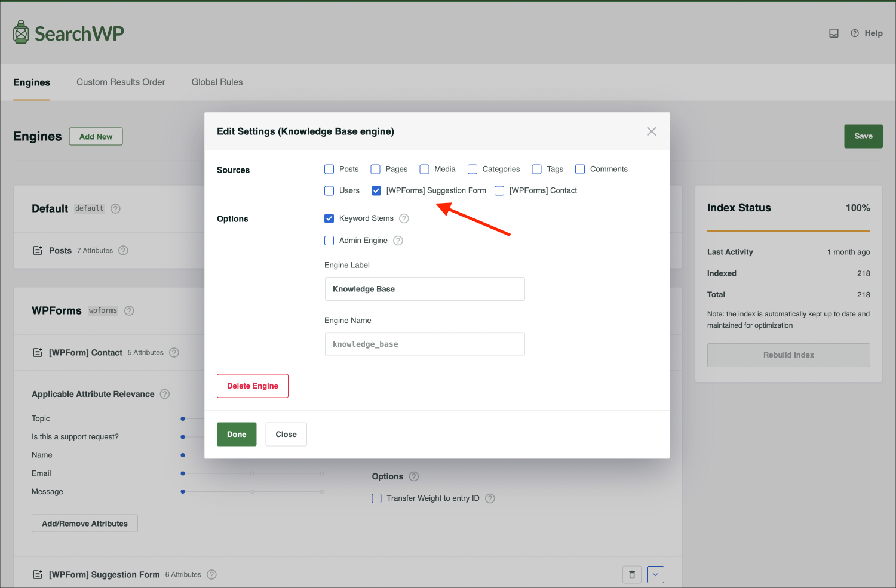Click help icon beside Transfer Weight to entry ID
This screenshot has width=896, height=588.
pos(490,498)
